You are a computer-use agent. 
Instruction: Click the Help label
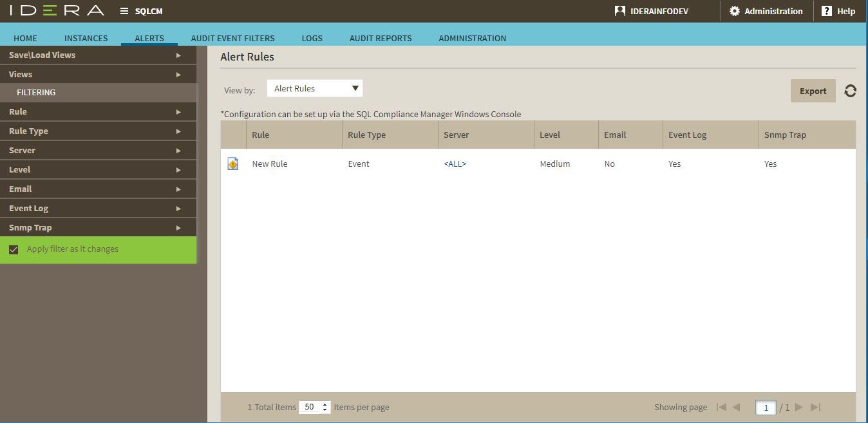[846, 11]
